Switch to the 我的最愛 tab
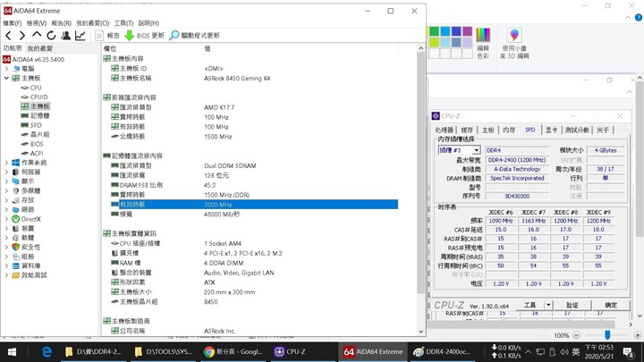 (40, 48)
